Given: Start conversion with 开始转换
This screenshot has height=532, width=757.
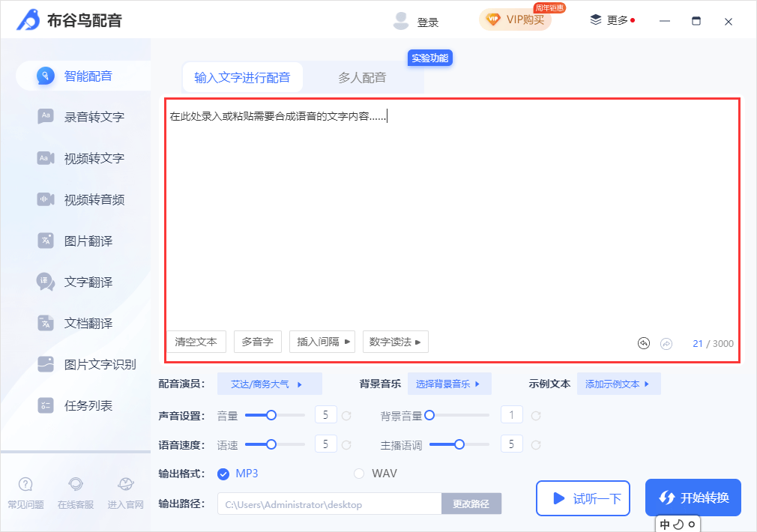Looking at the screenshot, I should 693,497.
